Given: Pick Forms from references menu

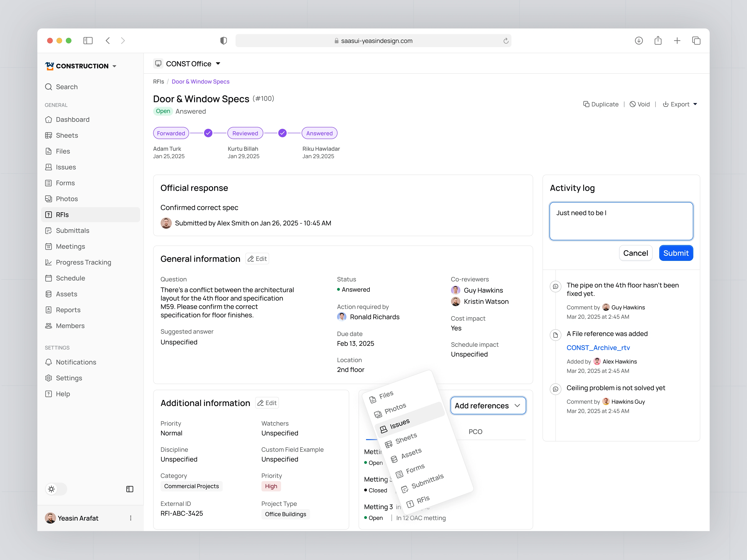Looking at the screenshot, I should point(411,471).
